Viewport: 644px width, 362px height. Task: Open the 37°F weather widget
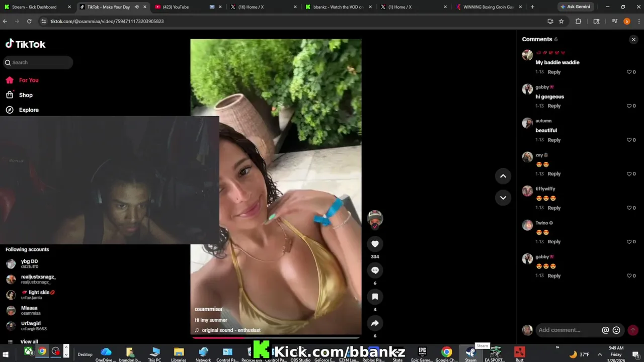tap(579, 354)
